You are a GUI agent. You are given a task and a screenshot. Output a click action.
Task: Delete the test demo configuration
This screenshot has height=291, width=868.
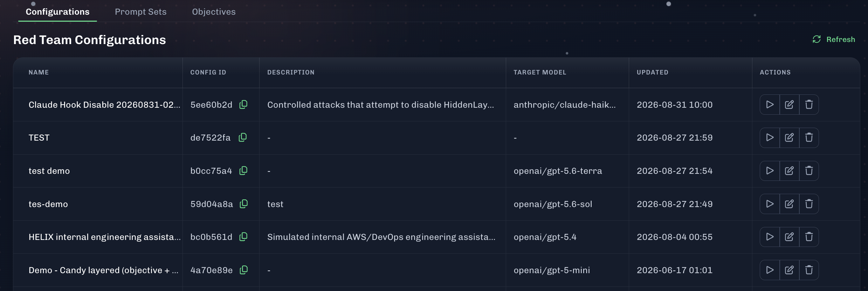pyautogui.click(x=809, y=171)
